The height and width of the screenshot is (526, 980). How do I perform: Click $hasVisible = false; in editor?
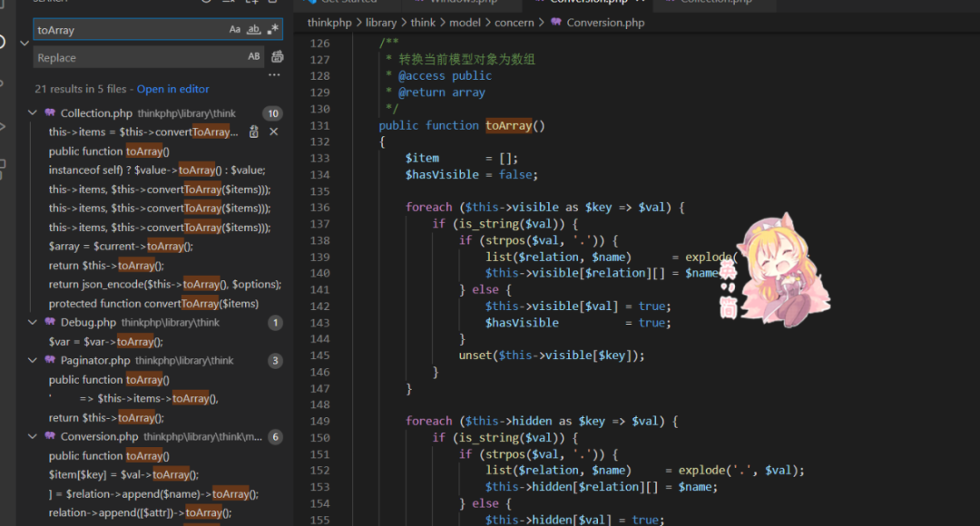pos(471,175)
